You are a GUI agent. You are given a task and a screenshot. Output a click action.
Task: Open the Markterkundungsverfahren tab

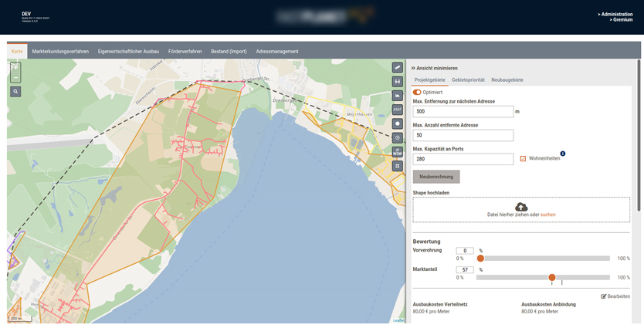pos(60,52)
